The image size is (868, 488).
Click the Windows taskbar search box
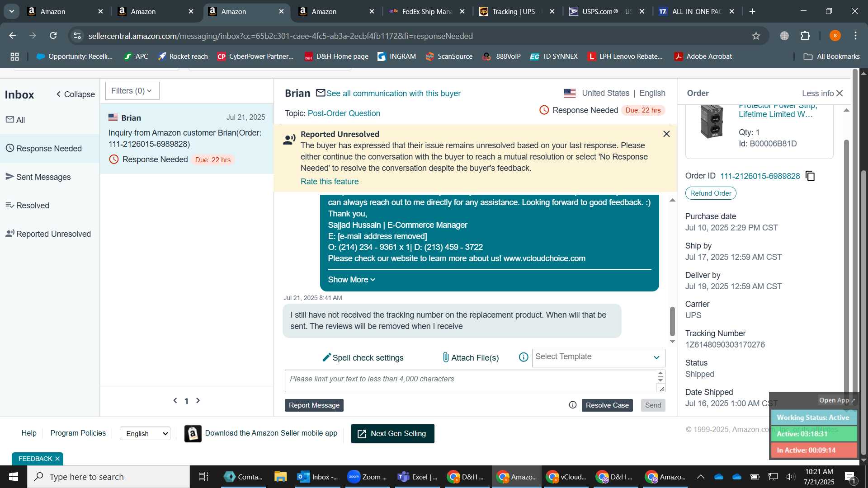[108, 477]
